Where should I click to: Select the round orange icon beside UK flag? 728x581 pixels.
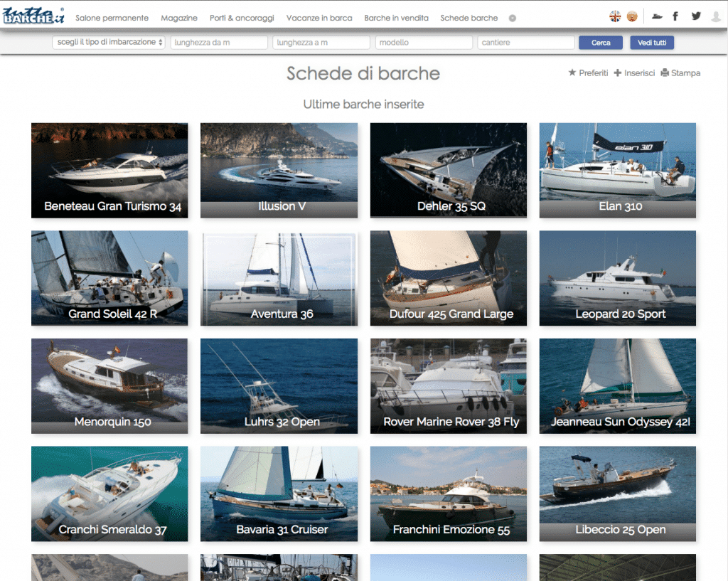pos(632,17)
